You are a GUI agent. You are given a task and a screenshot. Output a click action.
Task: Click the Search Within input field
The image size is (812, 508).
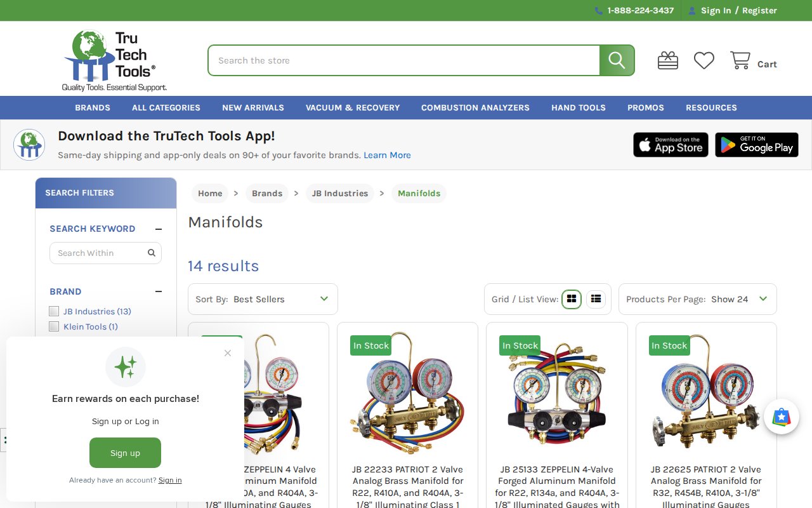pyautogui.click(x=100, y=253)
